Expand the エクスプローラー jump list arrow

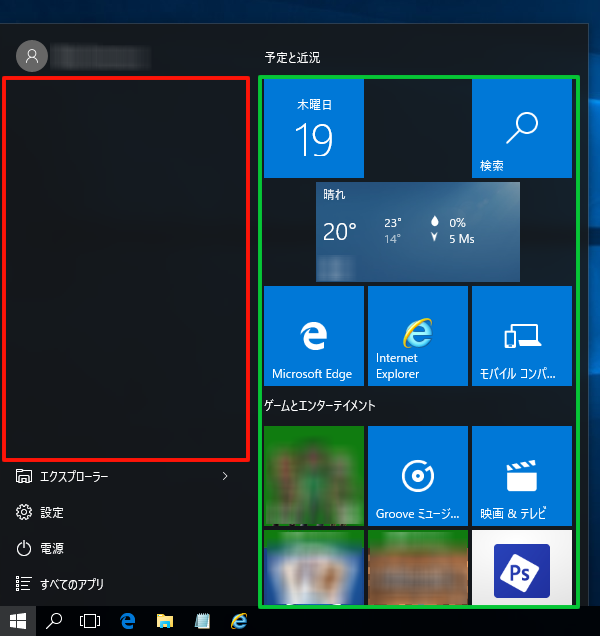tap(225, 476)
